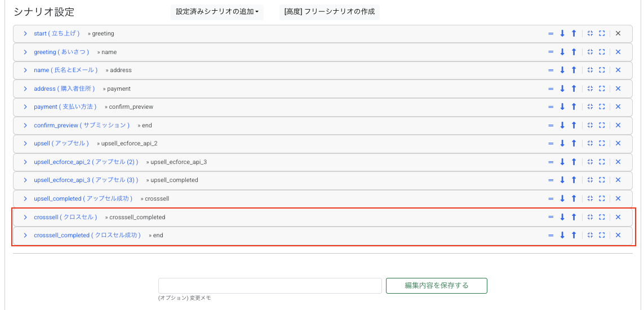Screen dimensions: 644x310
Task: Open upsell ( アップセル ) link
Action: coord(61,143)
